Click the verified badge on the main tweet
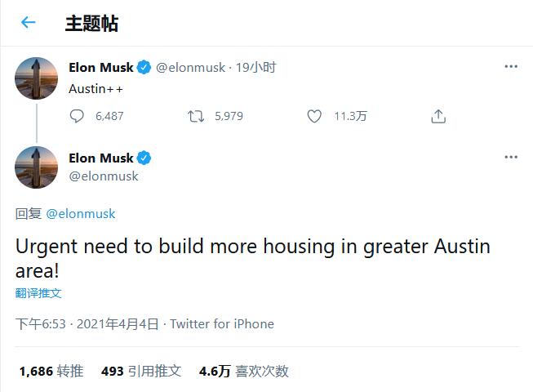This screenshot has width=533, height=392. point(144,158)
